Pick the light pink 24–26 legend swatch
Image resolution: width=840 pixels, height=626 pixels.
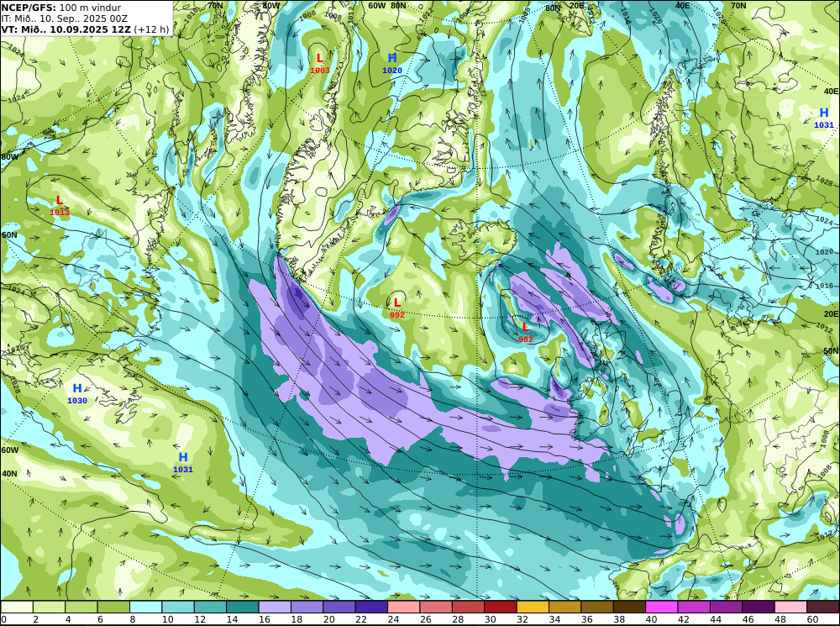(x=404, y=607)
